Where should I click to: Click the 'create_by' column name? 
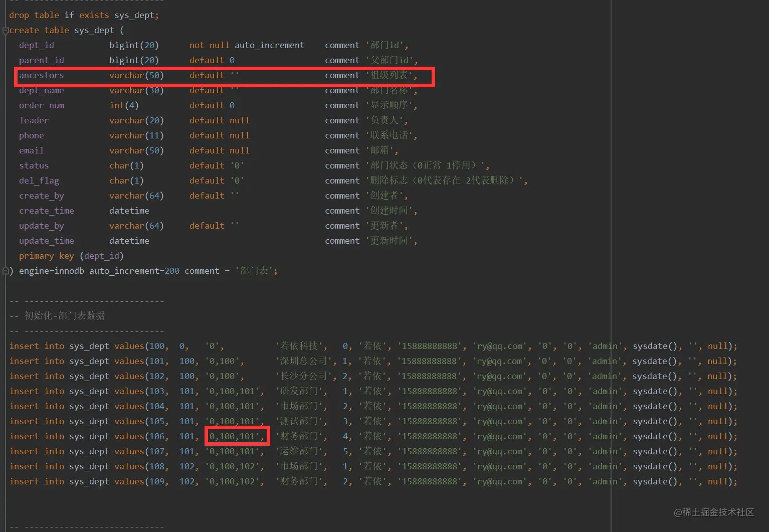[42, 196]
